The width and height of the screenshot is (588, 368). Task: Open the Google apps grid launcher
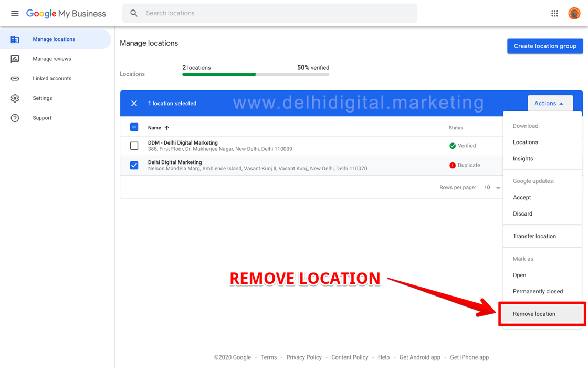point(554,13)
